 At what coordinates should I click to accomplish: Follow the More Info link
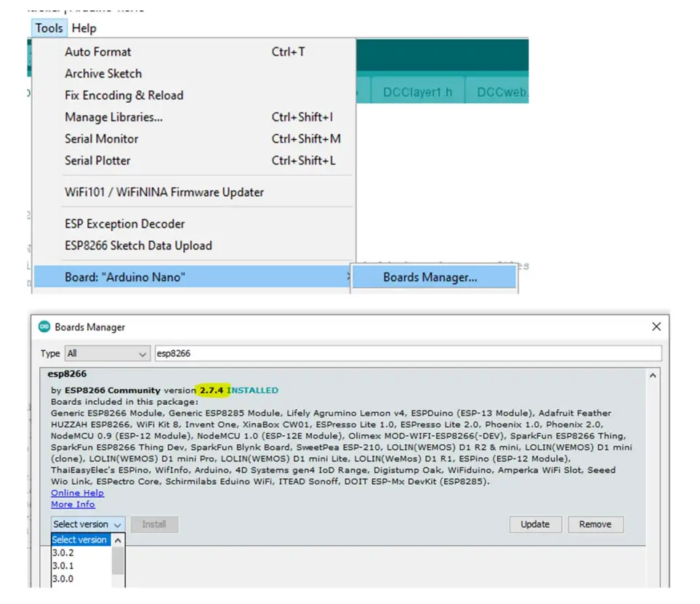point(73,504)
